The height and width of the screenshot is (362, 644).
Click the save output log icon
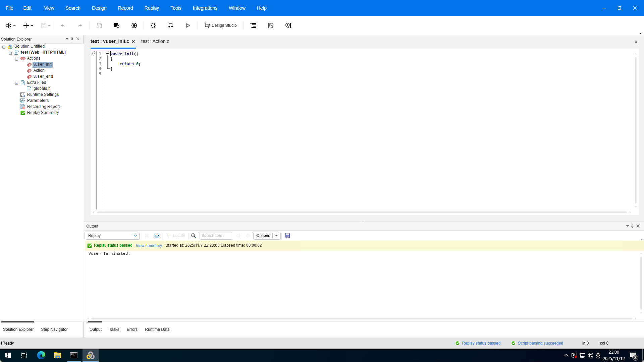287,236
